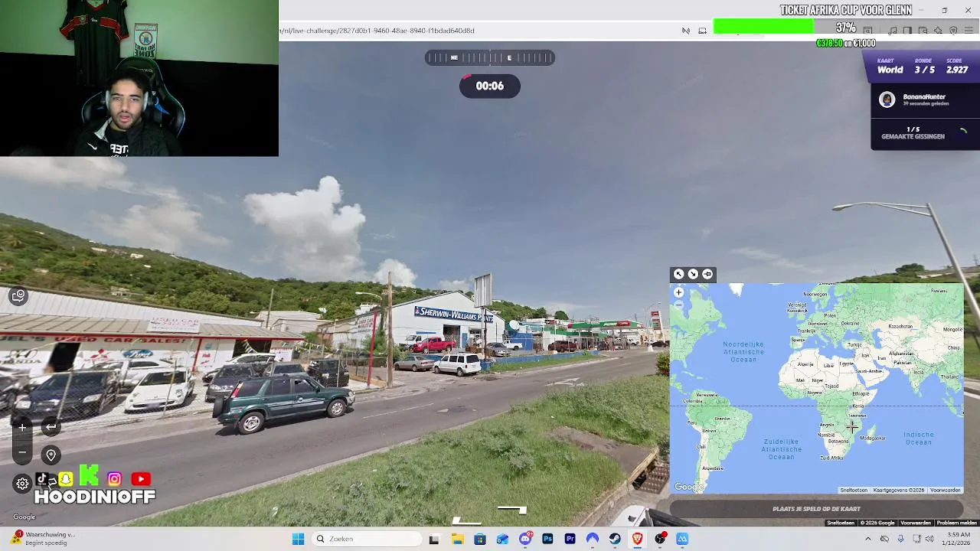Zoom out the Street View panorama
Image resolution: width=980 pixels, height=551 pixels.
[22, 452]
